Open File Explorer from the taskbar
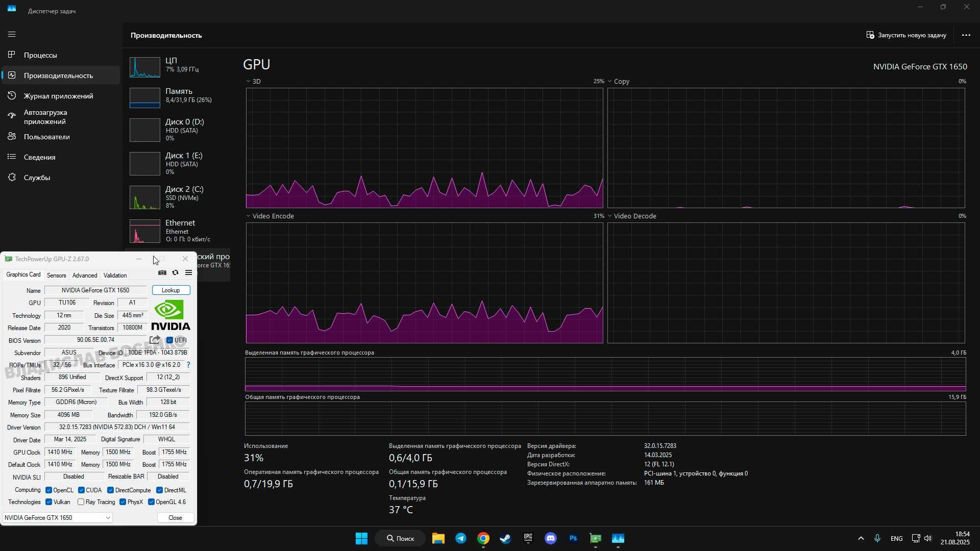The image size is (980, 551). 438,538
